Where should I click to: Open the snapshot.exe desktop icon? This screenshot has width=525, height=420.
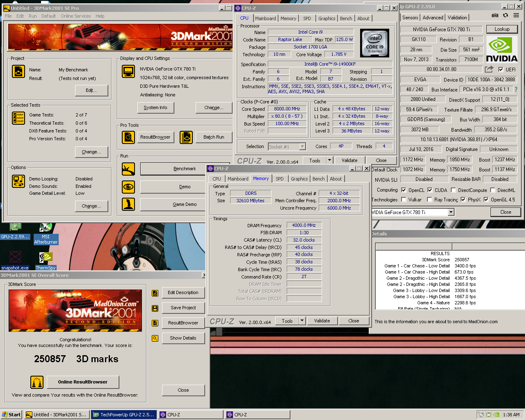click(15, 261)
